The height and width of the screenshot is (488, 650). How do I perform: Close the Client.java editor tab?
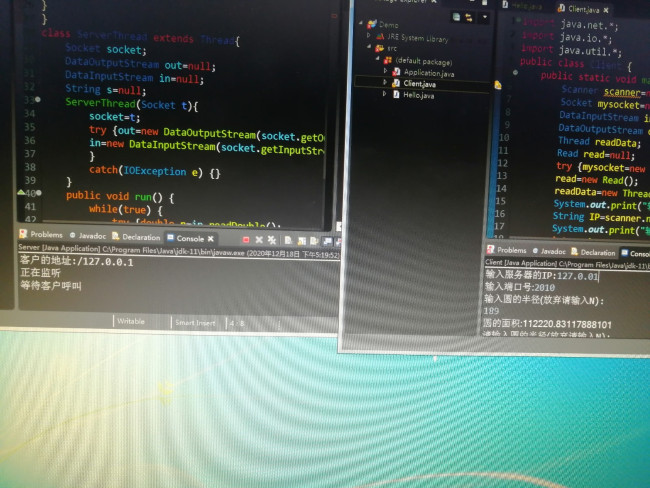tap(606, 10)
